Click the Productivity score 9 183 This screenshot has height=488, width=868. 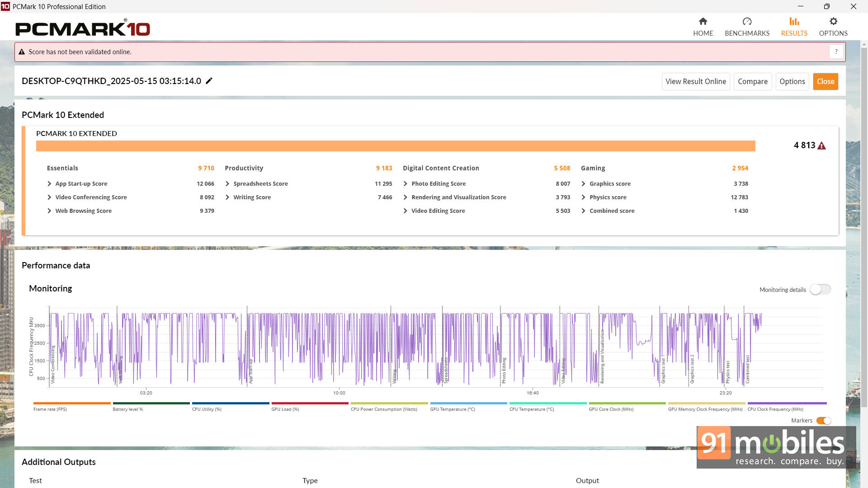[x=384, y=168]
